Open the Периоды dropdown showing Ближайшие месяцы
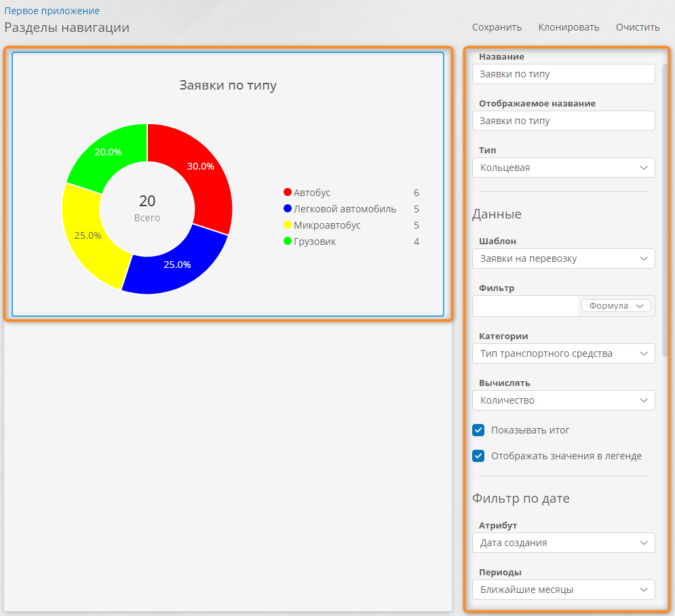This screenshot has width=675, height=616. pos(563,590)
